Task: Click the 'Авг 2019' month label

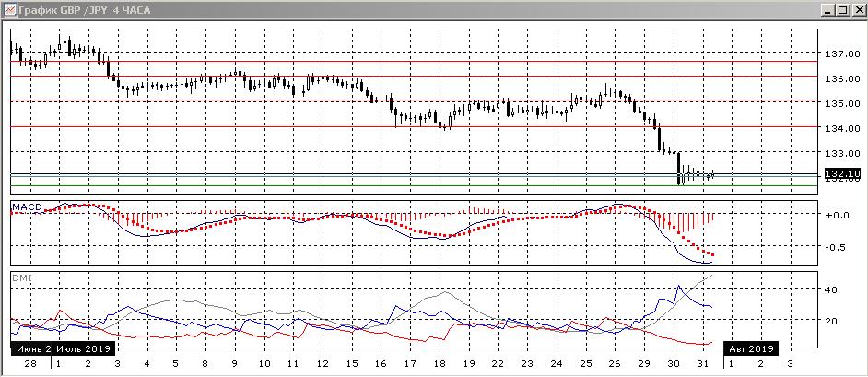Action: (x=750, y=348)
